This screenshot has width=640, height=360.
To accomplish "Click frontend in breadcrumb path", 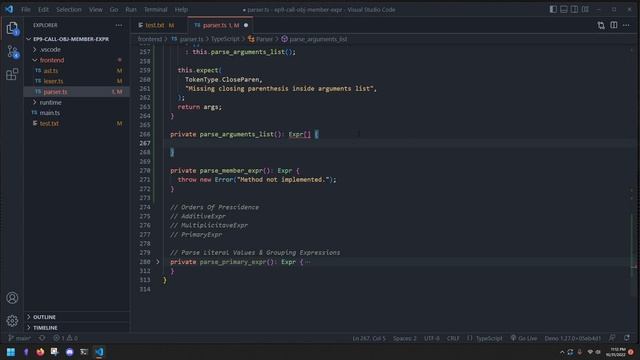I will [150, 39].
